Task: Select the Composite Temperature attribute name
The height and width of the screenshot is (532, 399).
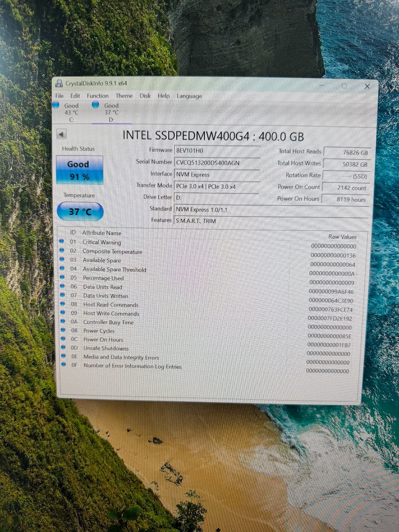Action: click(112, 251)
